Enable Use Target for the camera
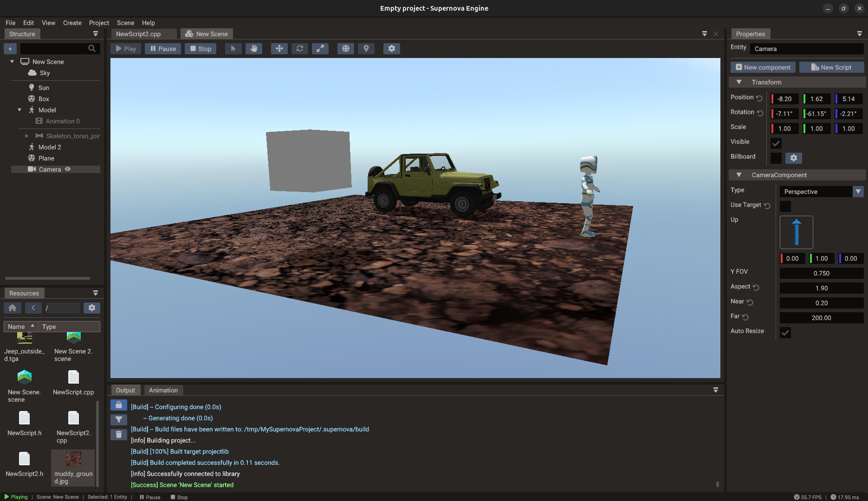Image resolution: width=868 pixels, height=501 pixels. 785,206
